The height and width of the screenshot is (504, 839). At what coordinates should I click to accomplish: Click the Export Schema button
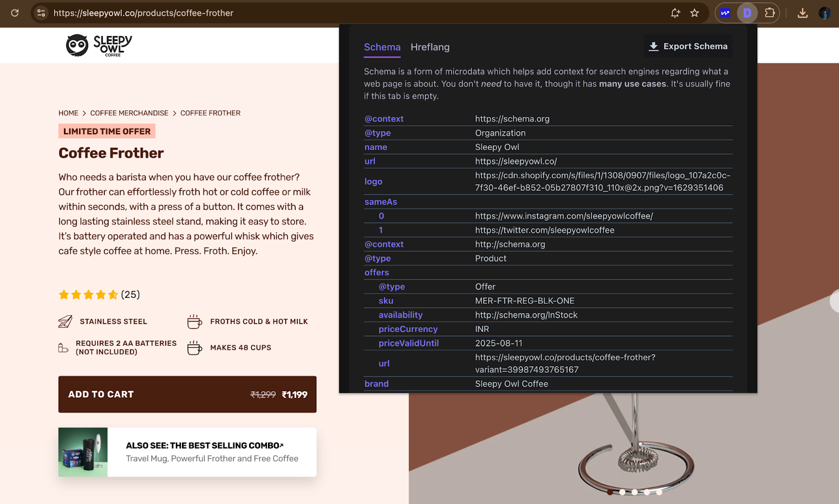click(688, 46)
